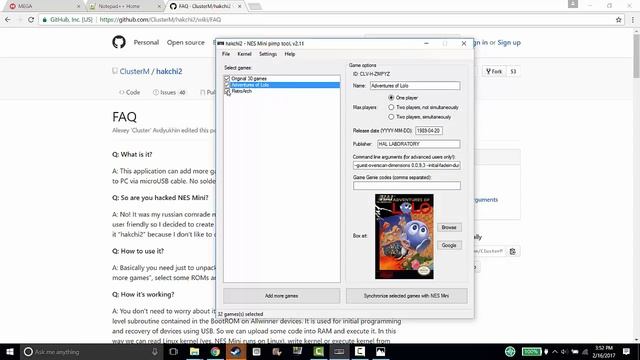Click the game Name input field
Image resolution: width=640 pixels, height=360 pixels.
(x=415, y=86)
